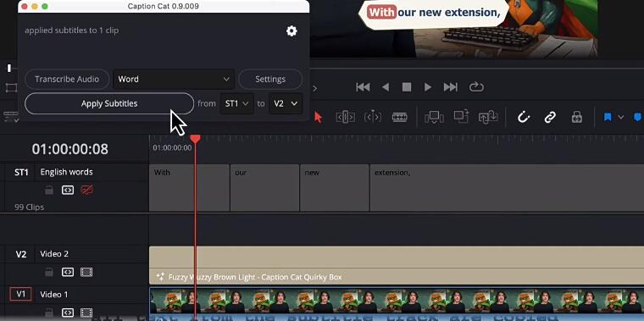Open Timeline View Options icon
Image resolution: width=644 pixels, height=321 pixels.
(11, 116)
